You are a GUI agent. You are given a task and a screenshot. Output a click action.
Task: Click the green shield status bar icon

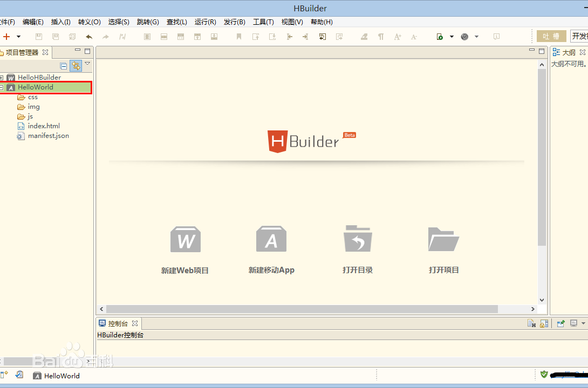[544, 374]
